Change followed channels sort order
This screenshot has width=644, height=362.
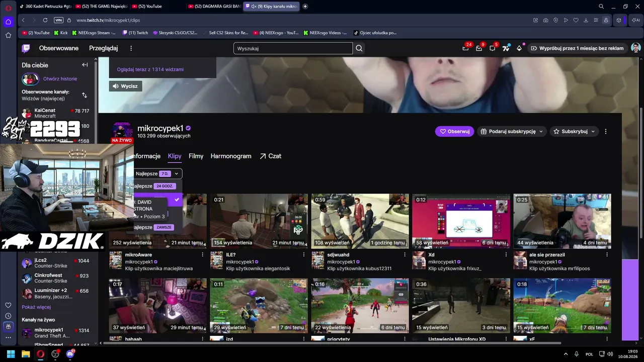tap(85, 95)
